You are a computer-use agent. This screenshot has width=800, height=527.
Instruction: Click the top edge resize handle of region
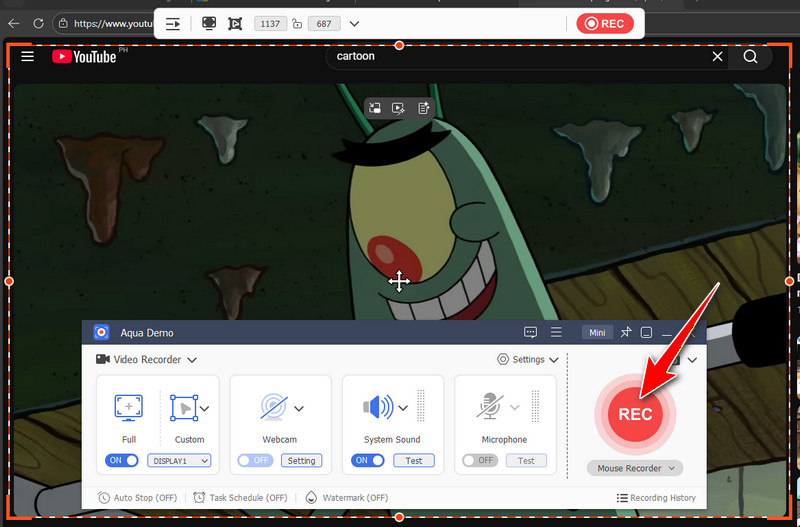tap(399, 45)
